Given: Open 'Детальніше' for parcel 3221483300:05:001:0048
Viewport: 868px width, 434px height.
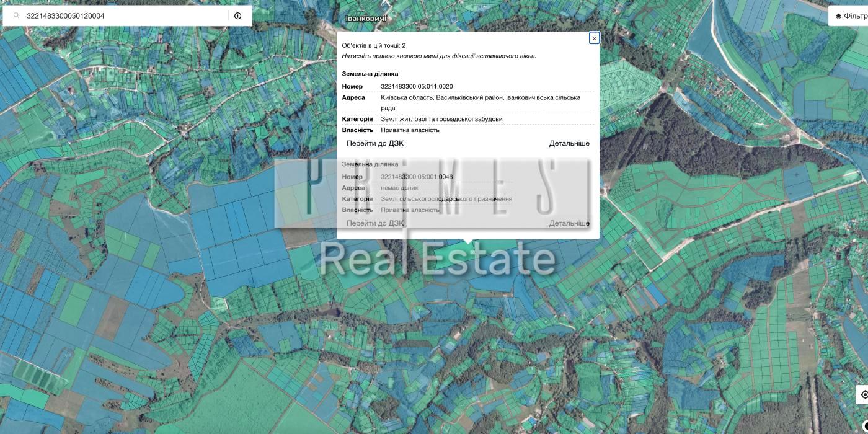Looking at the screenshot, I should [x=569, y=223].
